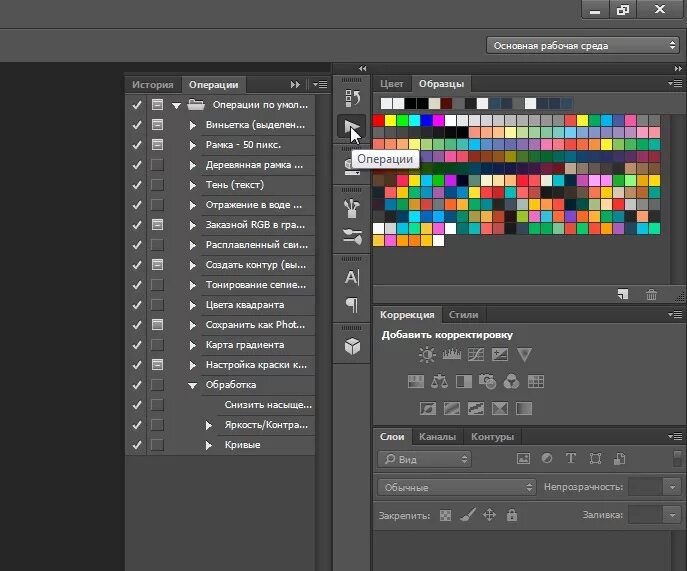This screenshot has width=687, height=571.
Task: Switch to the Каналы tab
Action: click(437, 436)
